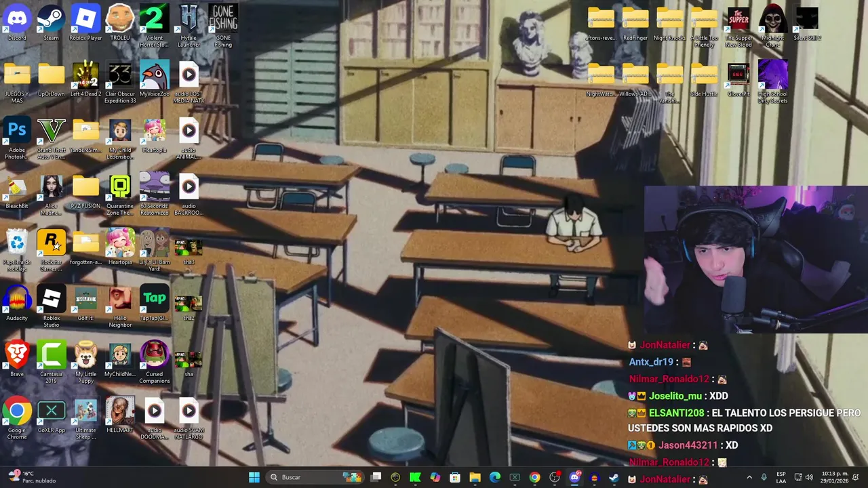
Task: Select the Google Chrome desktop shortcut
Action: (x=17, y=419)
